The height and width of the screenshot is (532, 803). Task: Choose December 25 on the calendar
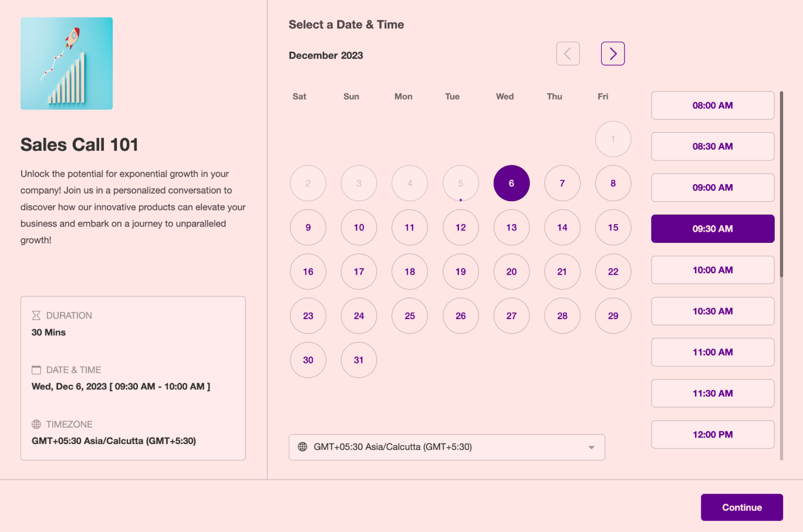point(410,316)
